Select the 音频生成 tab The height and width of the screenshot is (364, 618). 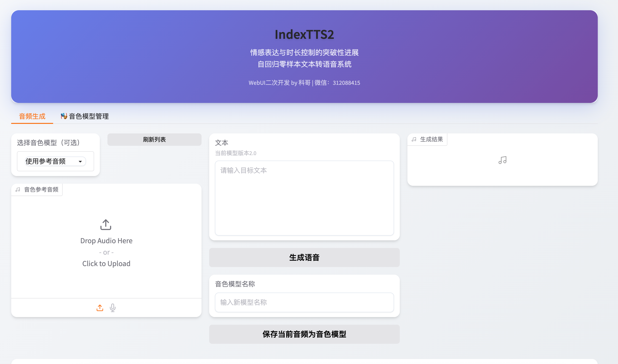point(32,116)
